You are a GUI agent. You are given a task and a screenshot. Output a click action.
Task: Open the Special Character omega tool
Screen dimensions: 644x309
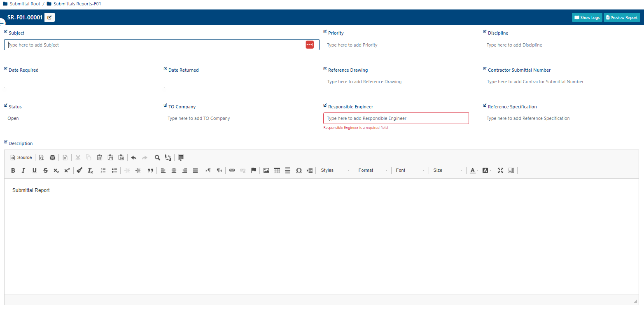click(x=299, y=170)
